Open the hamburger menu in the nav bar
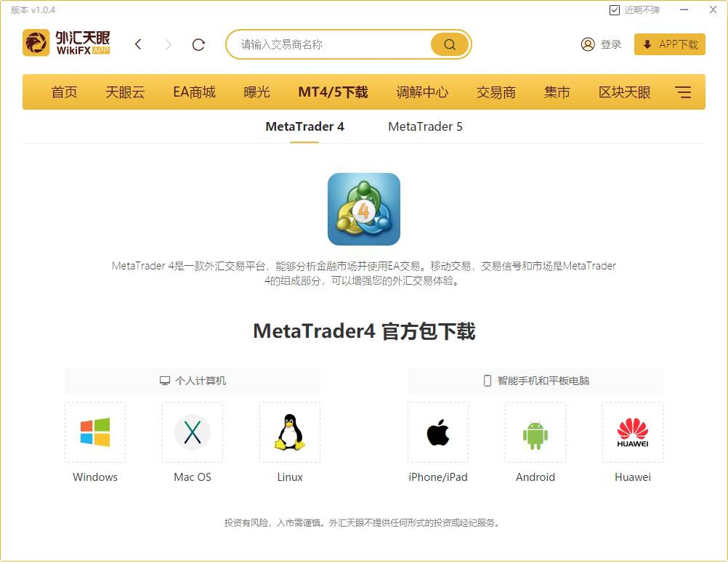Image resolution: width=728 pixels, height=563 pixels. click(x=683, y=92)
